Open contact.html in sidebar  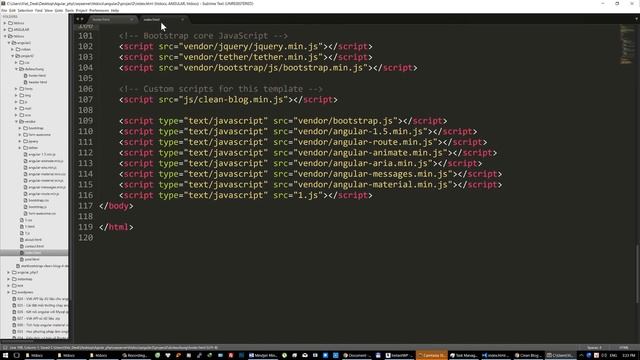pos(34,246)
